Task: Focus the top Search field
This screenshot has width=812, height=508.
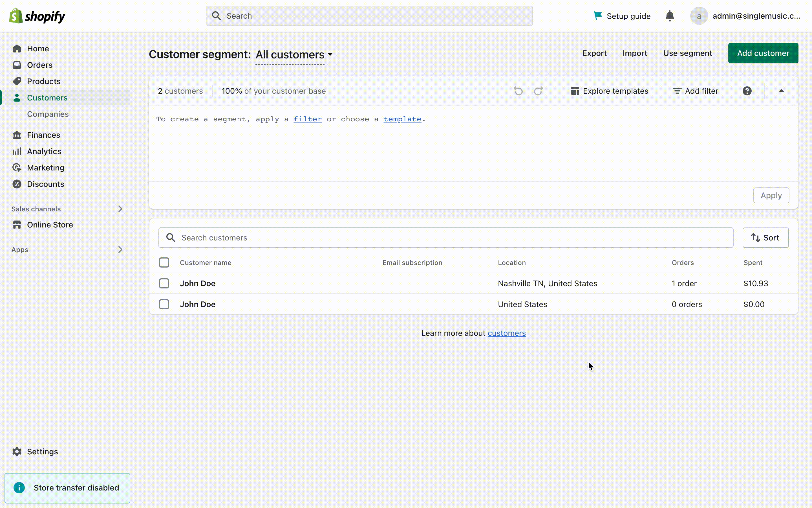Action: (369, 16)
